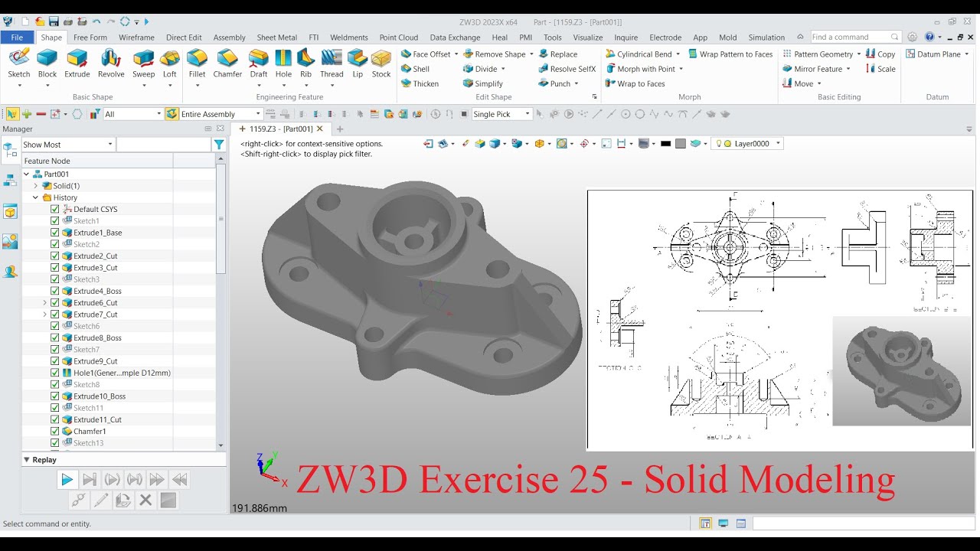Toggle the Sketch1 checkbox
The height and width of the screenshot is (551, 980).
pos(55,221)
